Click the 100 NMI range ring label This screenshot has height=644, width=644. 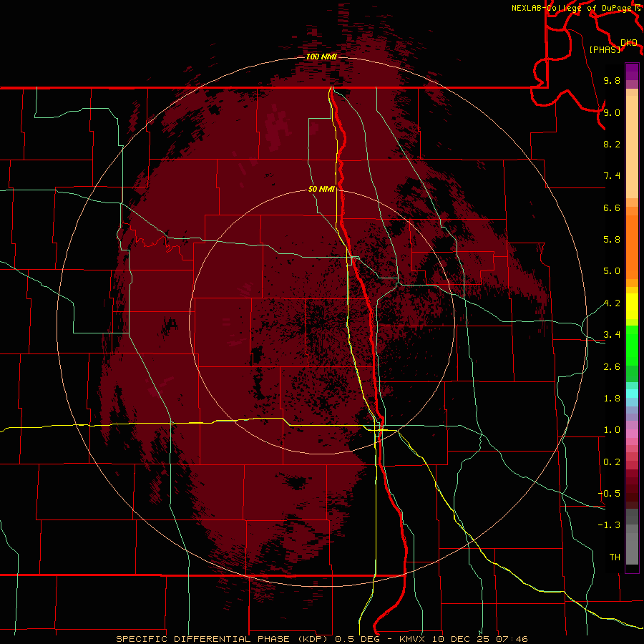(321, 57)
